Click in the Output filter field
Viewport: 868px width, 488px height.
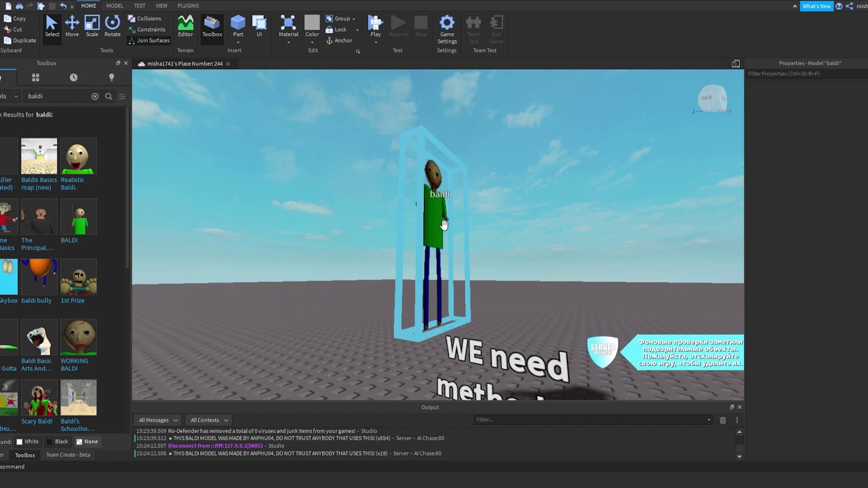590,420
